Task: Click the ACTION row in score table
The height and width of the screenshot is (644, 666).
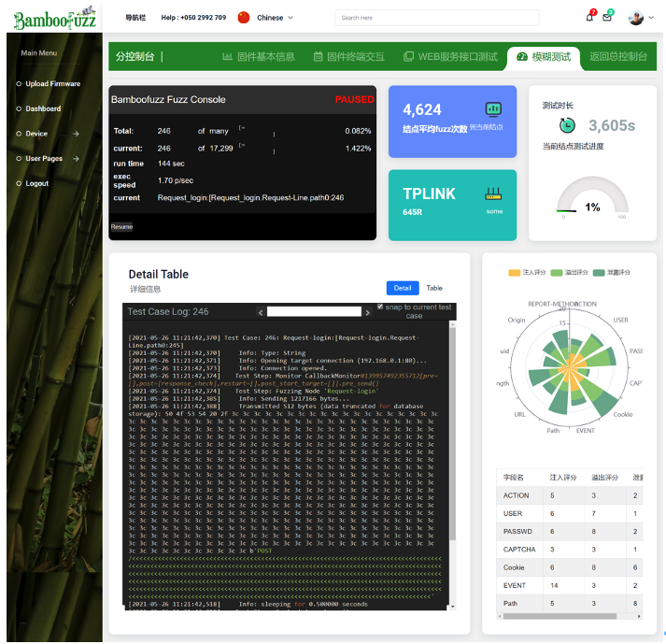Action: (x=569, y=495)
